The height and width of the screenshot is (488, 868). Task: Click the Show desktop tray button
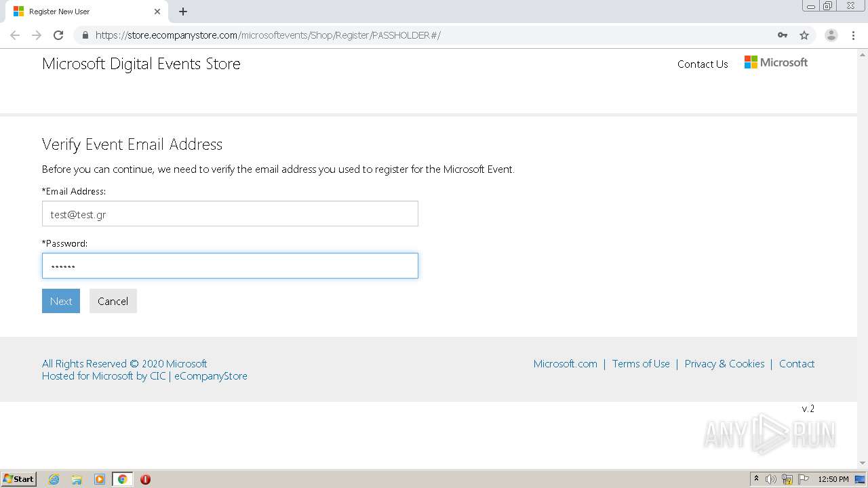pyautogui.click(x=861, y=479)
